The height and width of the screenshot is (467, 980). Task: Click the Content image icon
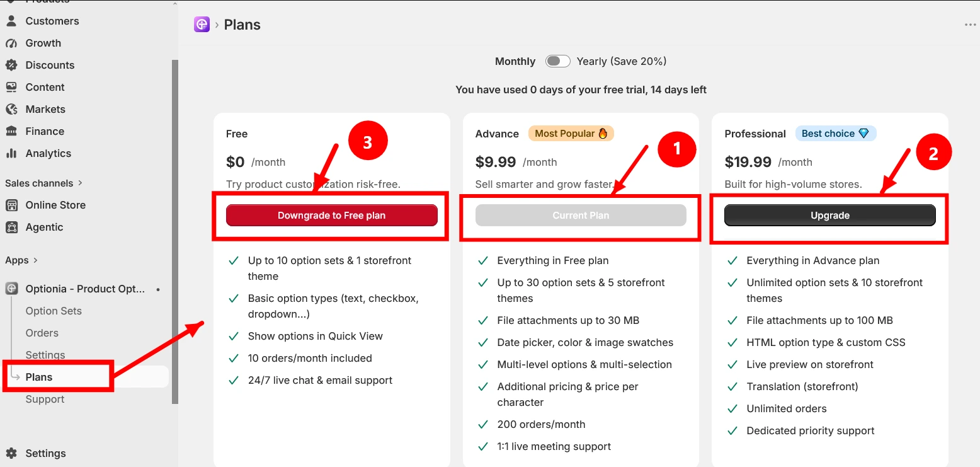[x=11, y=87]
